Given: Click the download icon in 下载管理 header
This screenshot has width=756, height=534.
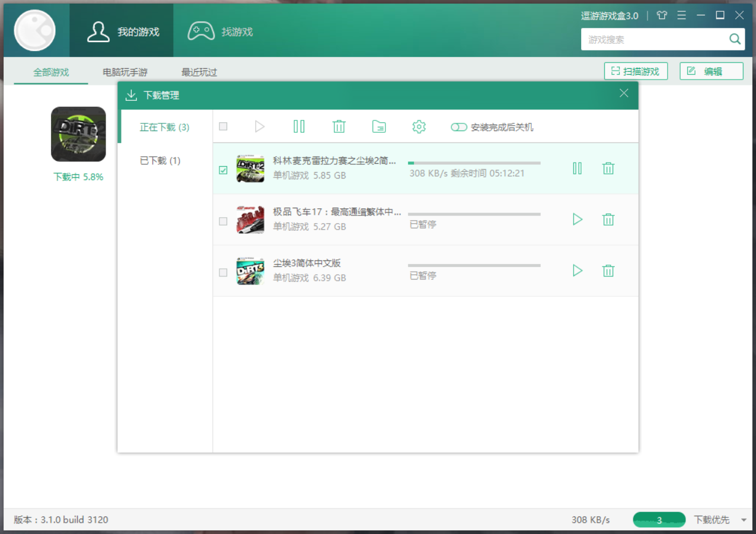Looking at the screenshot, I should click(x=132, y=95).
